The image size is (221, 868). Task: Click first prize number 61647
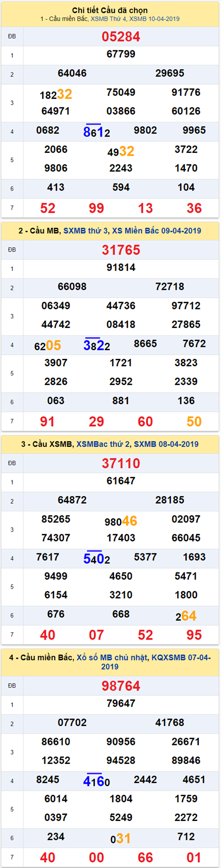121,481
